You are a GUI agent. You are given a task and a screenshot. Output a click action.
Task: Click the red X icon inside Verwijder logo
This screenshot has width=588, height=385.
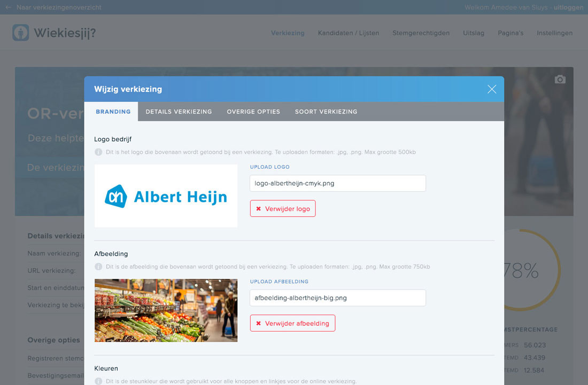pyautogui.click(x=259, y=209)
